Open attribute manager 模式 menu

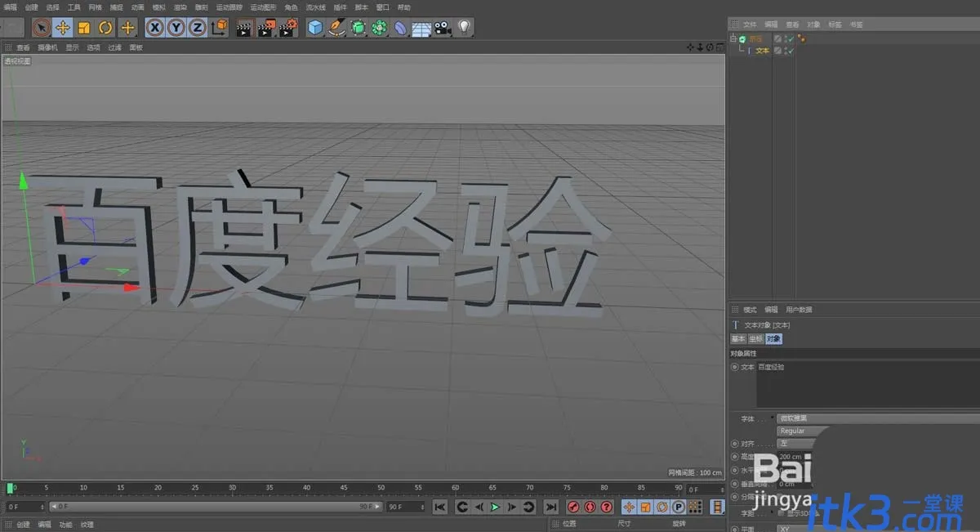(750, 310)
